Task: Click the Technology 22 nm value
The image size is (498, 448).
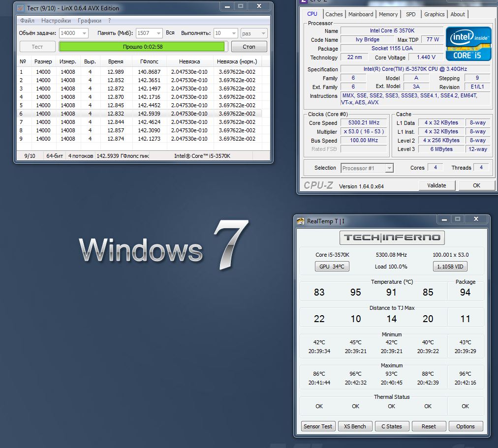Action: click(354, 57)
